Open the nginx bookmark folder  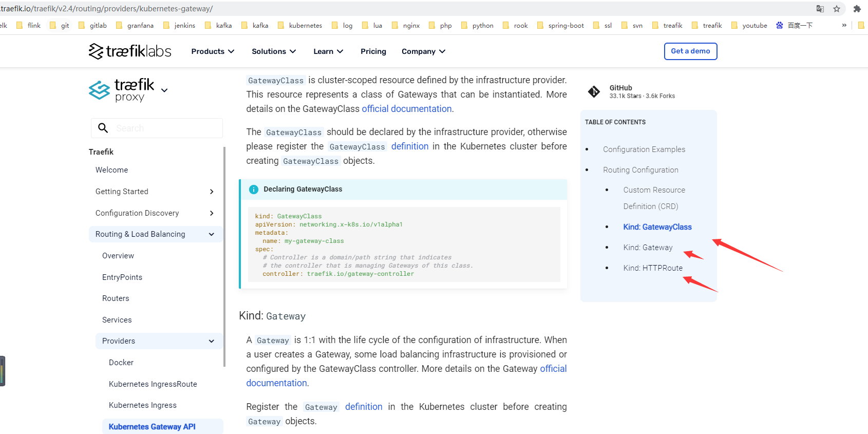[x=406, y=25]
